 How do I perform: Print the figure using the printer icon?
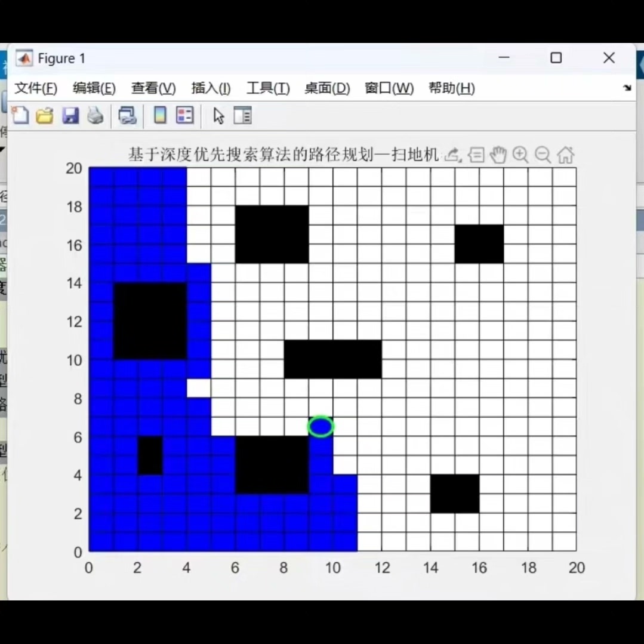point(95,115)
